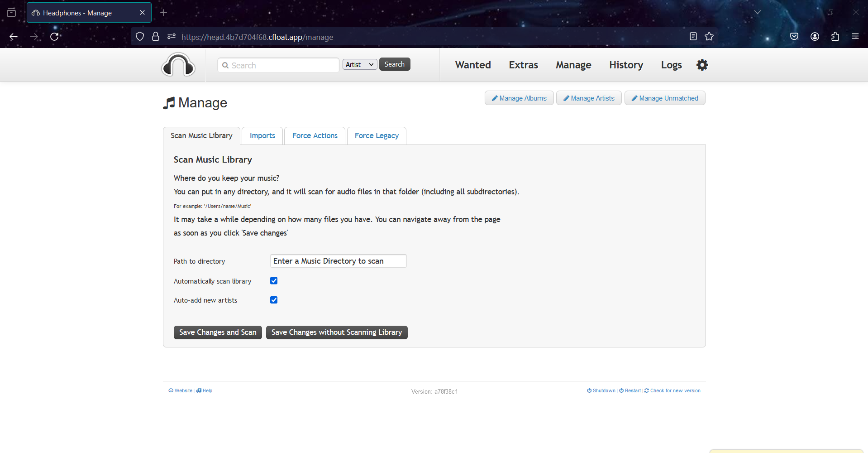Open a new browser tab
Viewport: 868px width, 453px height.
(x=164, y=13)
